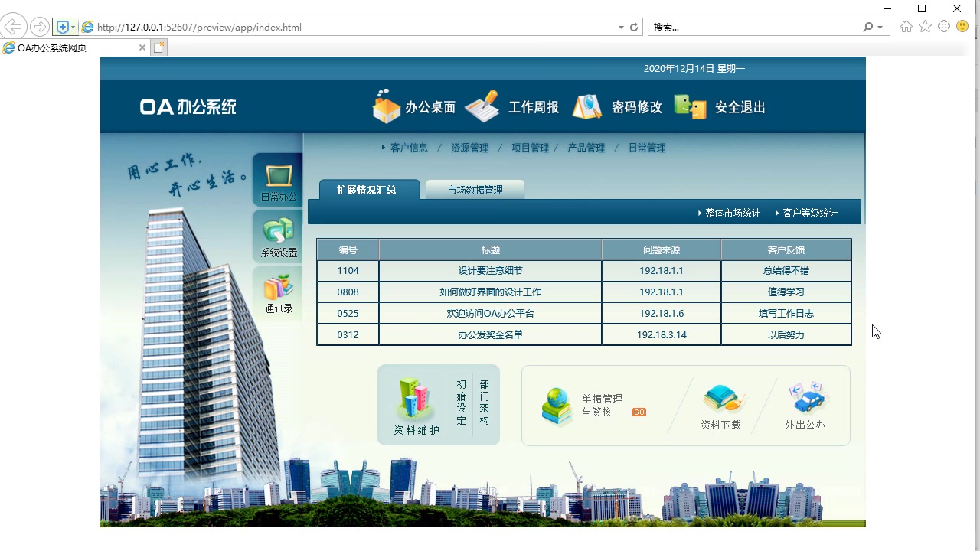This screenshot has height=551, width=980.
Task: Click the 工作周报 pencil icon
Action: [481, 107]
